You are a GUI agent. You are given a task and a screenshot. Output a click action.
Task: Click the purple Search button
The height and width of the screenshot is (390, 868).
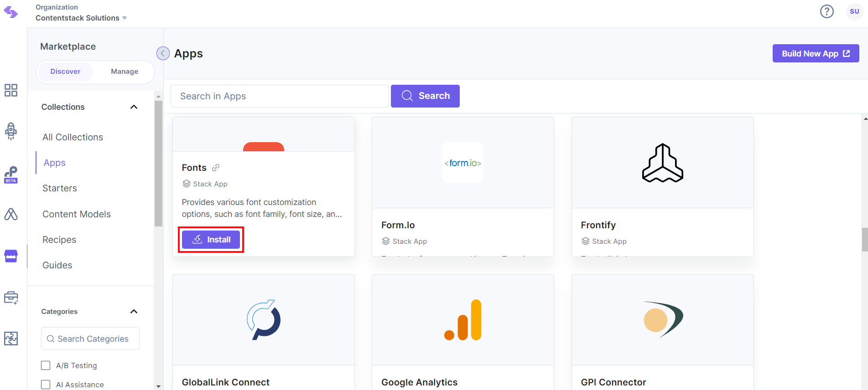[425, 96]
